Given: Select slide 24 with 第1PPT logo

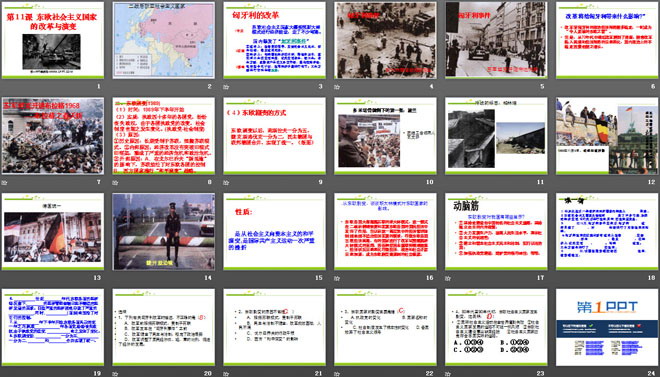Looking at the screenshot, I should point(607,327).
